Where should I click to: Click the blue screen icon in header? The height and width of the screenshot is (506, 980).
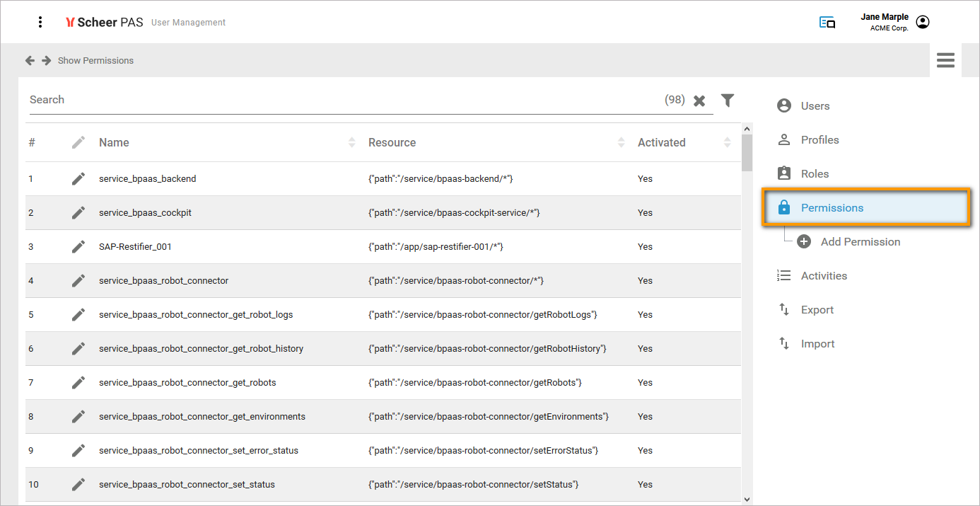coord(827,23)
